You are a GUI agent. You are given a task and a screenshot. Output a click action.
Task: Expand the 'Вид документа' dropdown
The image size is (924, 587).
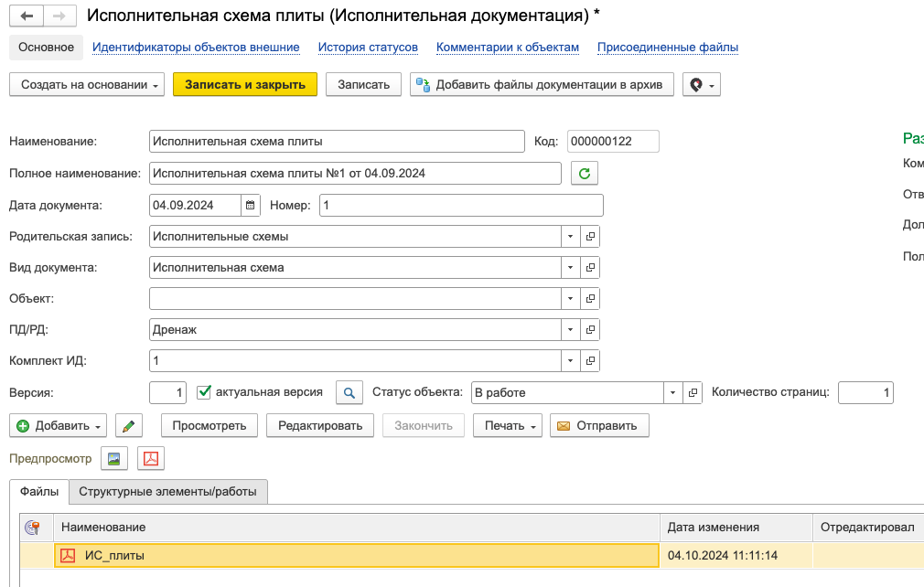tap(571, 268)
